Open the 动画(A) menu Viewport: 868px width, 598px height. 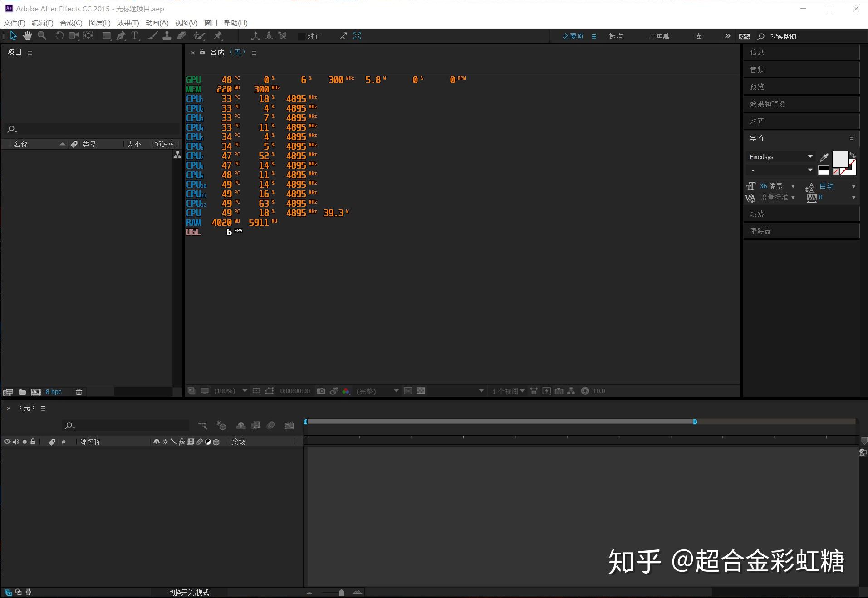(157, 23)
